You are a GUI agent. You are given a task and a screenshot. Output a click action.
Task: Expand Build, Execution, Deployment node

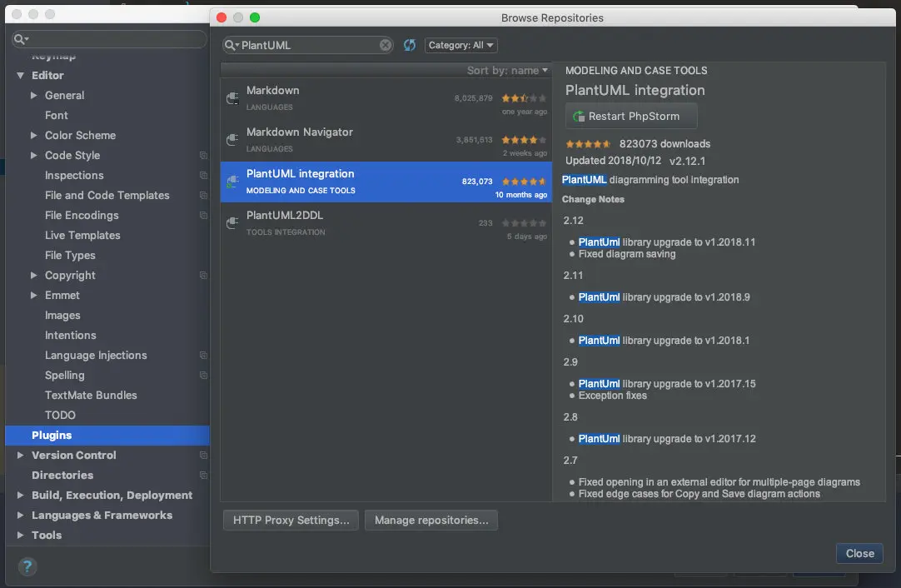click(x=21, y=495)
